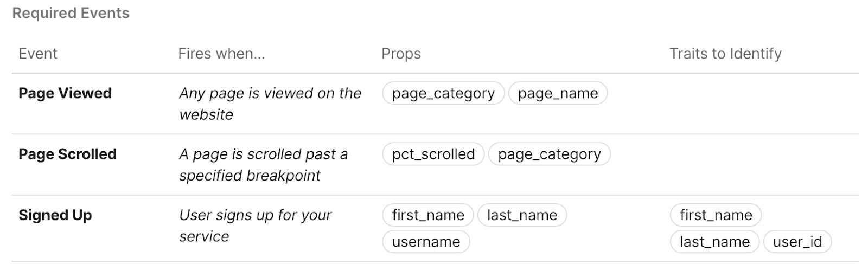Screen dimensions: 868x264
Task: Open the Signed Up event
Action: coord(55,215)
